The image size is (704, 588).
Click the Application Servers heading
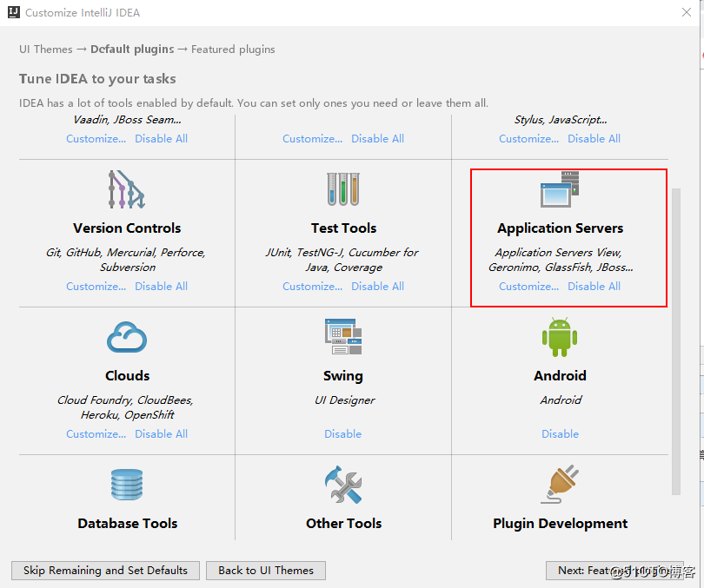click(x=560, y=228)
